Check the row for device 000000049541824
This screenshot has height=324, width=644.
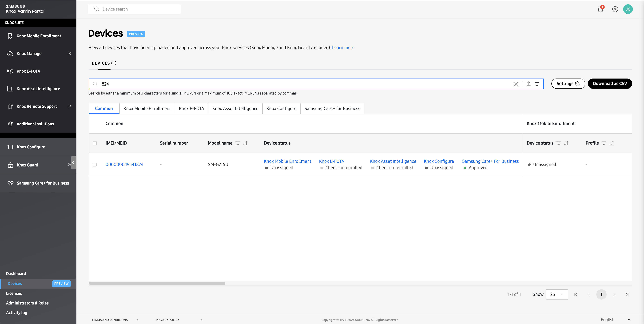[x=95, y=165]
